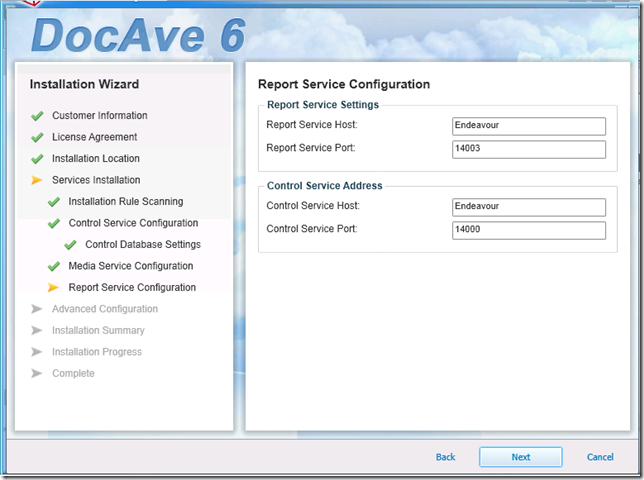Click gray arrow beside Complete
644x480 pixels.
tap(37, 373)
